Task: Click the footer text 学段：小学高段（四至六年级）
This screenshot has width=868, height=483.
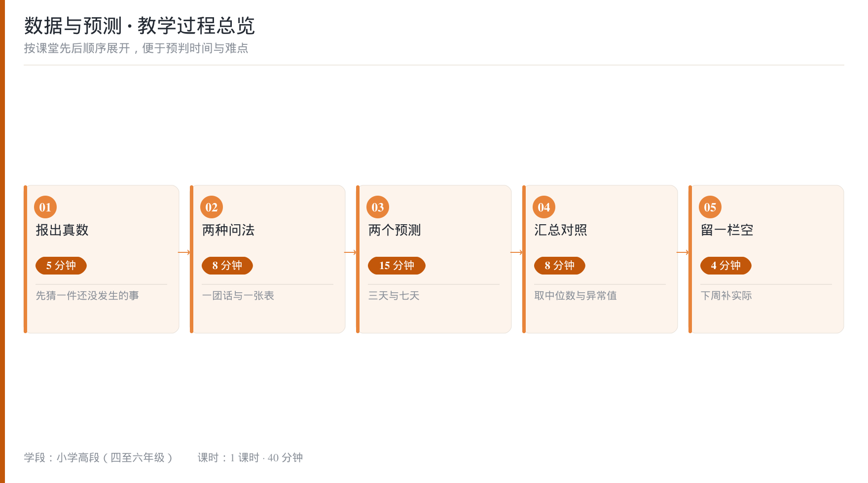Action: [99, 458]
